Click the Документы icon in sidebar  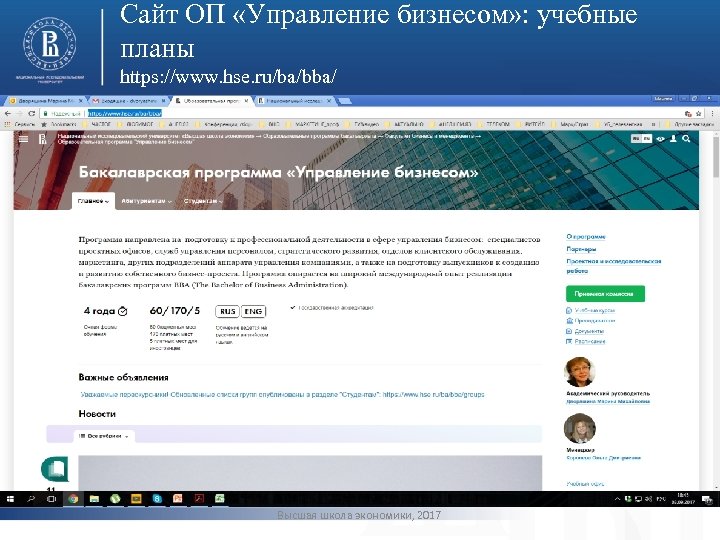tap(569, 331)
